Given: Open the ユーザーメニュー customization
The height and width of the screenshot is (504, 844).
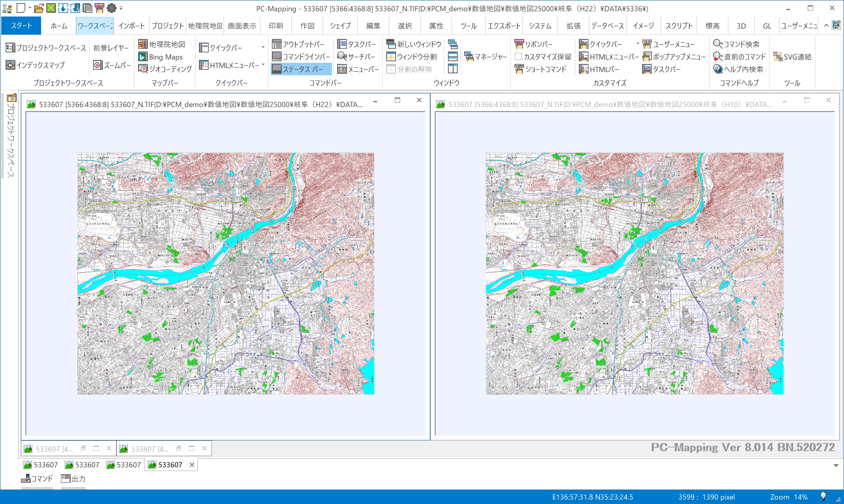Looking at the screenshot, I should pos(669,44).
